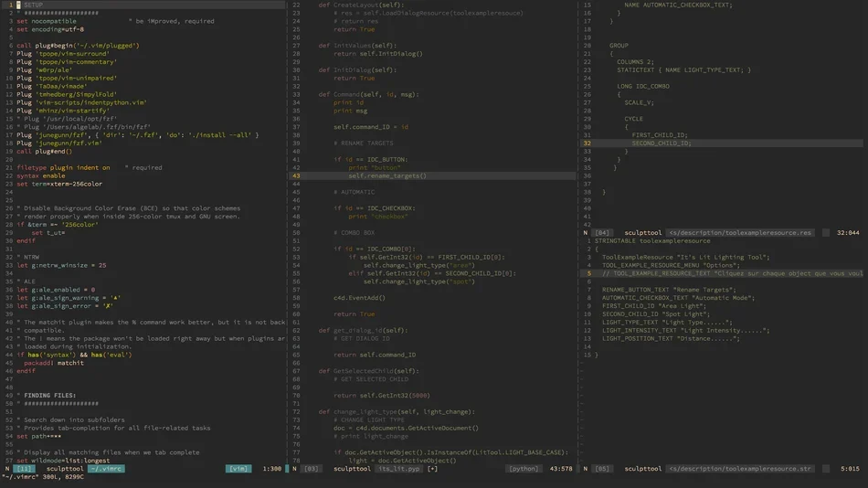Viewport: 868px width, 488px height.
Task: Click cursor position 43:578 in middle status line
Action: (x=561, y=469)
